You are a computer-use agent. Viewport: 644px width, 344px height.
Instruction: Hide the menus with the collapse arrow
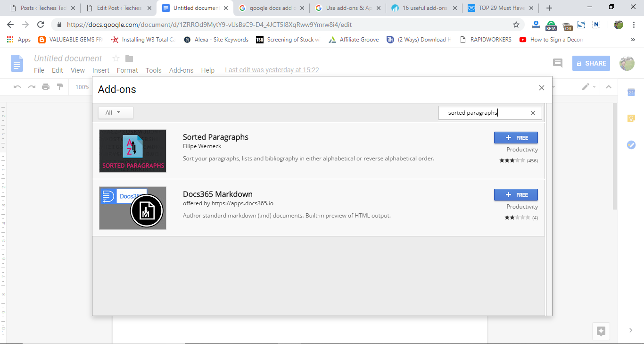[x=609, y=87]
